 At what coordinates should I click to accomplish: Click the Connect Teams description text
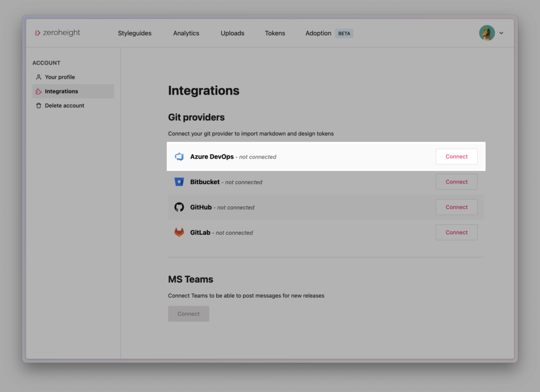[246, 295]
